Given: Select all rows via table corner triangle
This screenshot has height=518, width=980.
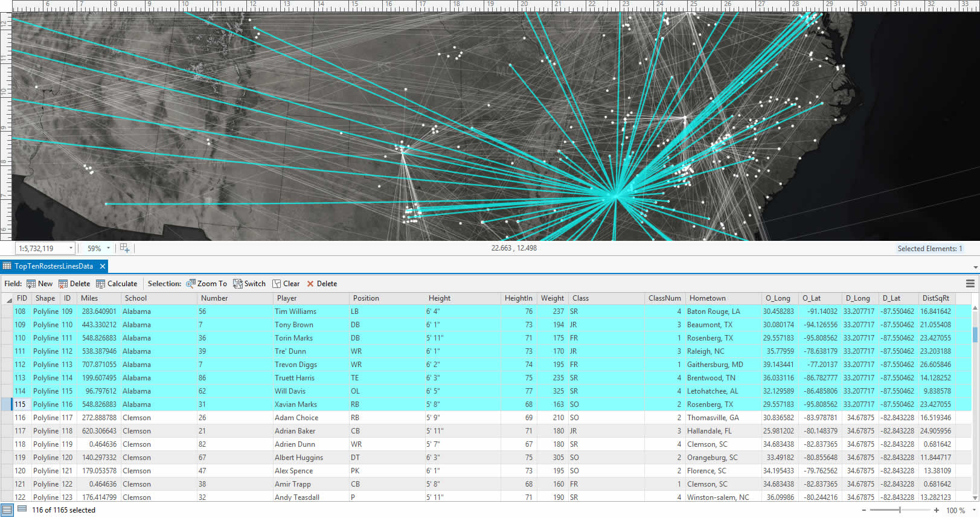Looking at the screenshot, I should point(8,299).
